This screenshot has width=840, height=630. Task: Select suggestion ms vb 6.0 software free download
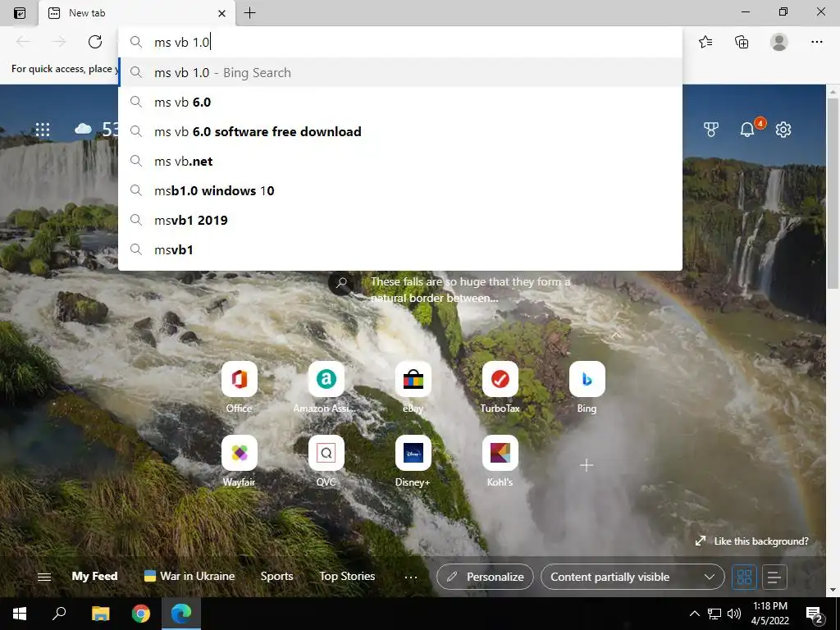tap(400, 131)
